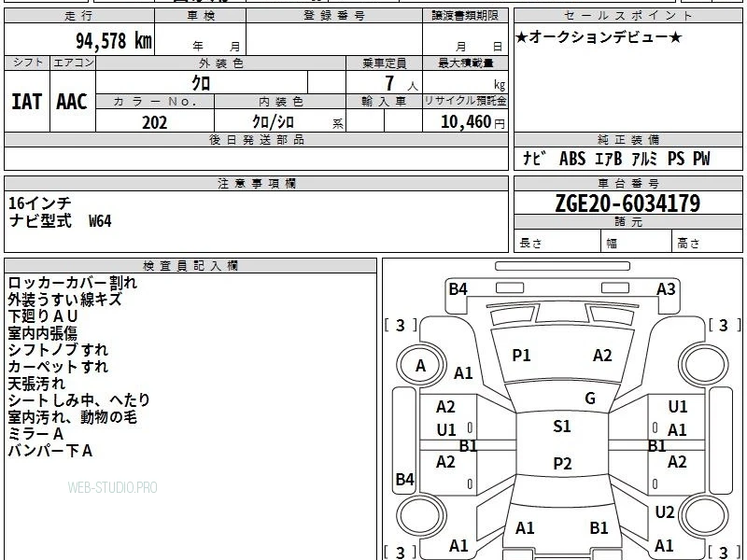
Task: Select the ナビ equipment entry
Action: click(x=534, y=158)
